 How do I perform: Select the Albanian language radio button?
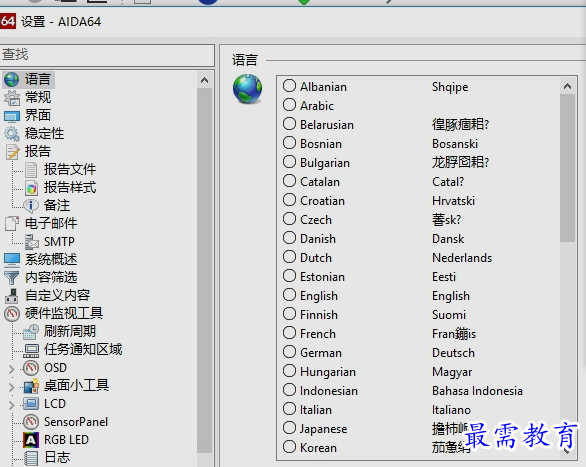(289, 86)
